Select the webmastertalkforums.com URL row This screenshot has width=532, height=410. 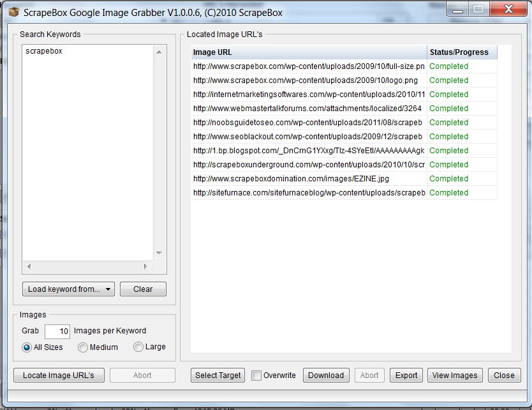(x=344, y=109)
